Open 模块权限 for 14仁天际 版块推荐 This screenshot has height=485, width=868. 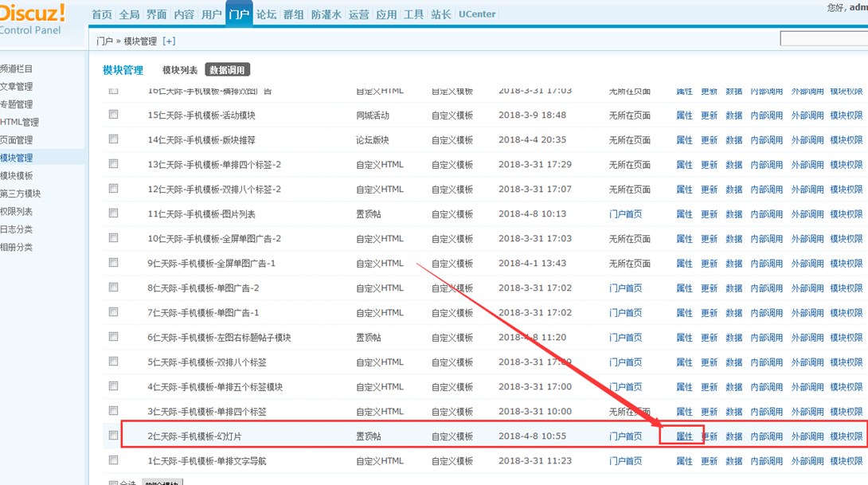pos(846,140)
